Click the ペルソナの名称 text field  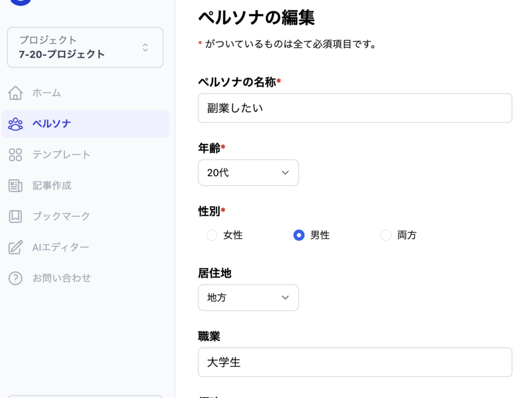(355, 108)
